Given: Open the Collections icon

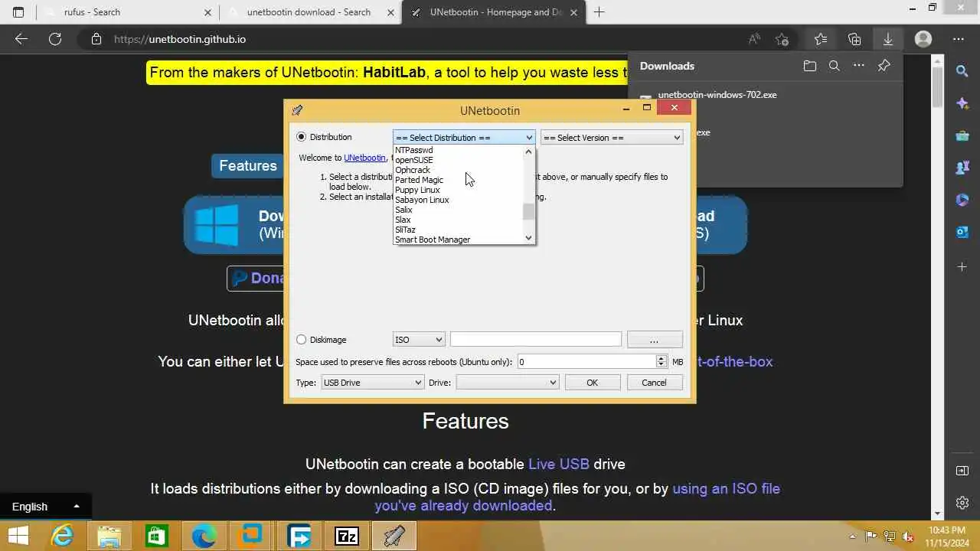Looking at the screenshot, I should [x=854, y=39].
